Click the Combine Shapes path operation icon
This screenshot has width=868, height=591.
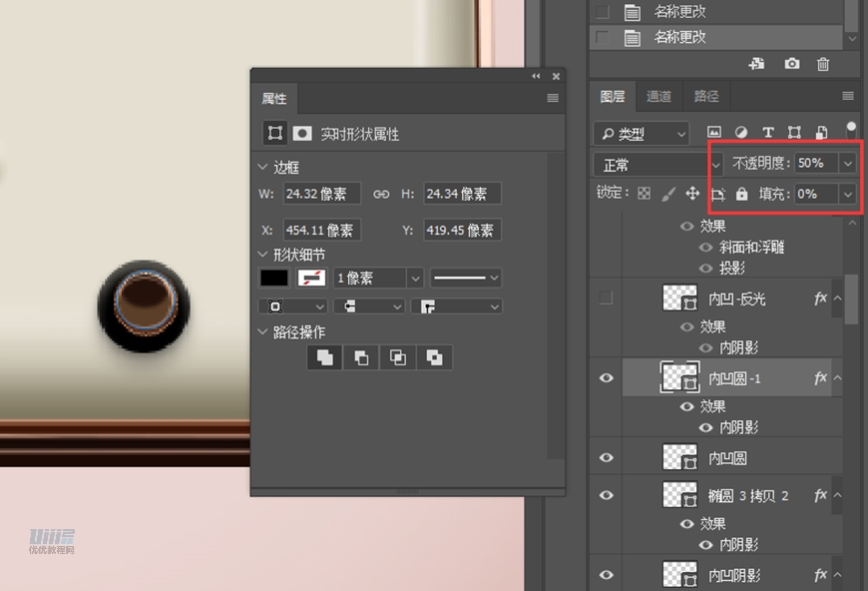pos(324,356)
